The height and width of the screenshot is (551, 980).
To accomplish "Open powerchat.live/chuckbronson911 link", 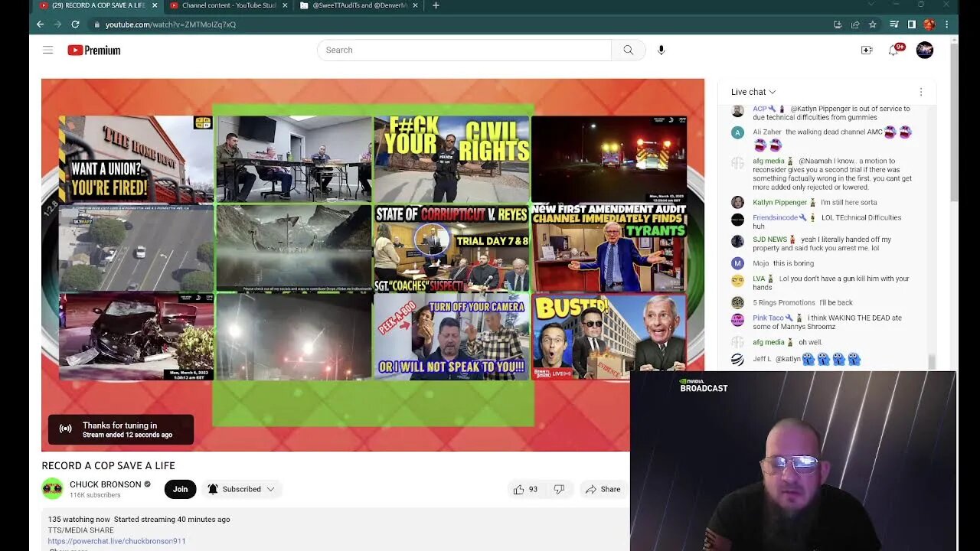I will 116,541.
